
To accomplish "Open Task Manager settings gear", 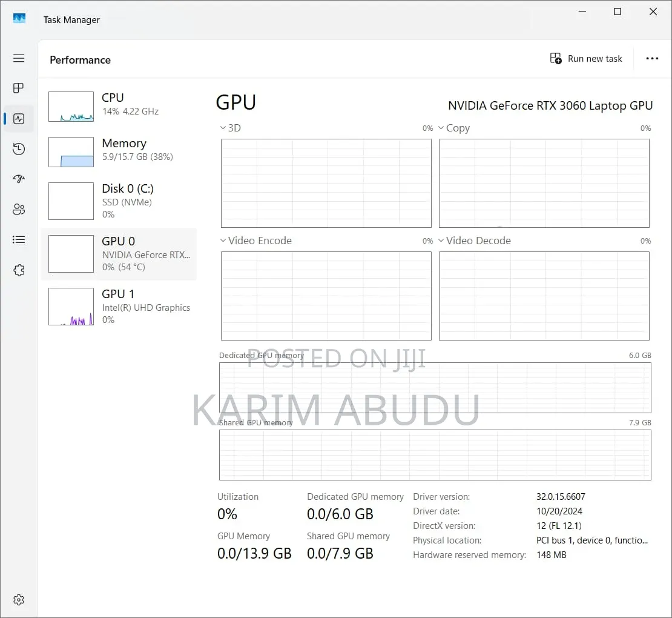I will (18, 600).
